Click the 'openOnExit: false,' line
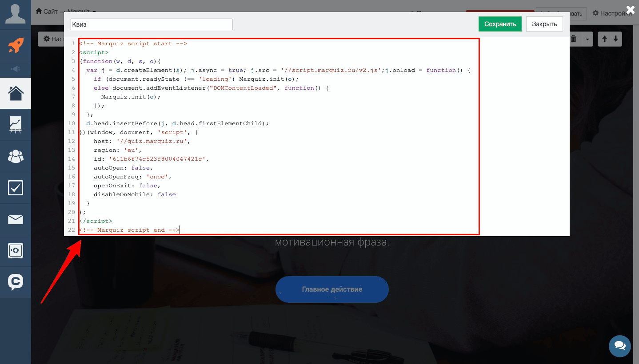 (x=127, y=186)
